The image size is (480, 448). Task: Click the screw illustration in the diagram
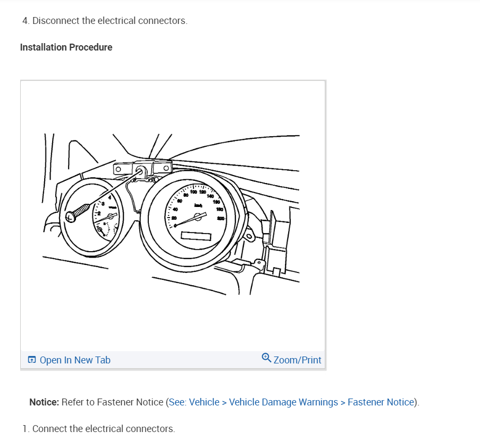click(78, 213)
